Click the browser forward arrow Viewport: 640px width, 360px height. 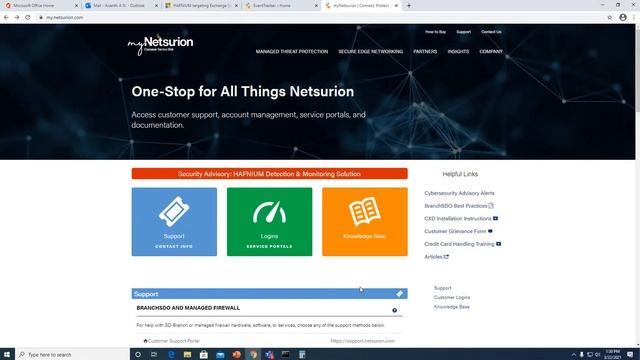[x=17, y=18]
